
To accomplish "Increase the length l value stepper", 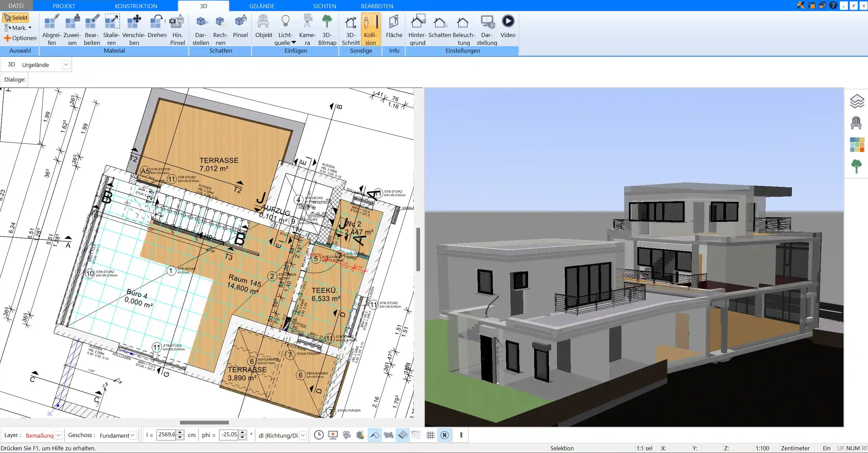I will [x=180, y=433].
